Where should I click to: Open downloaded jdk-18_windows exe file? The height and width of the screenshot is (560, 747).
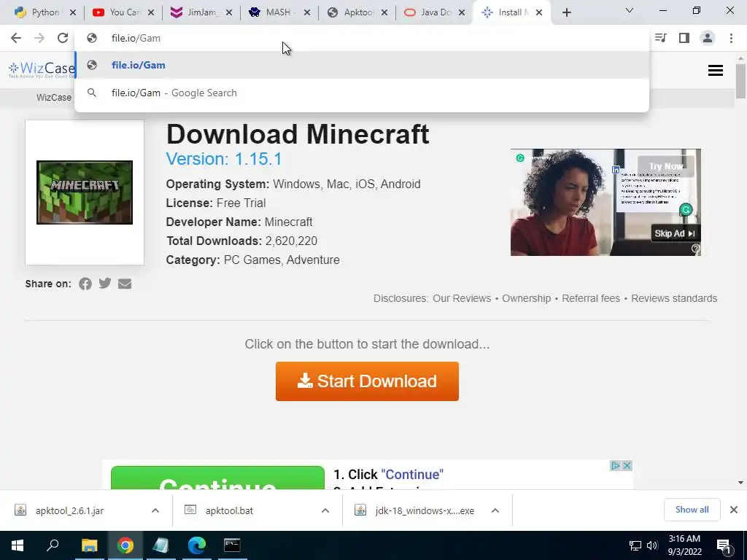[x=424, y=510]
